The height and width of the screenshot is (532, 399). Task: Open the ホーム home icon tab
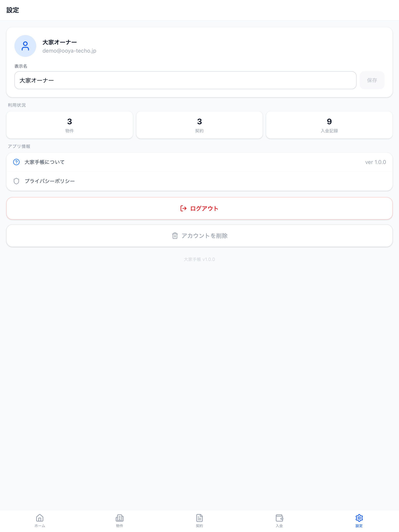pyautogui.click(x=40, y=521)
